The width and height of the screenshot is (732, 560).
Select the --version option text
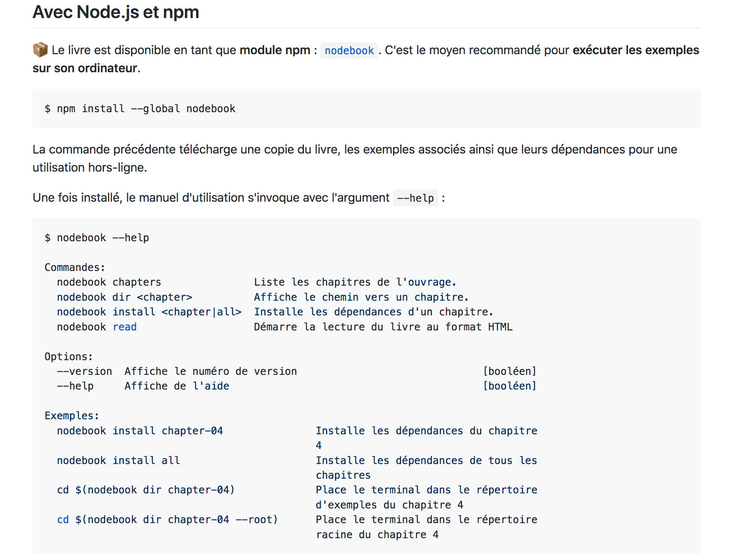pyautogui.click(x=84, y=371)
